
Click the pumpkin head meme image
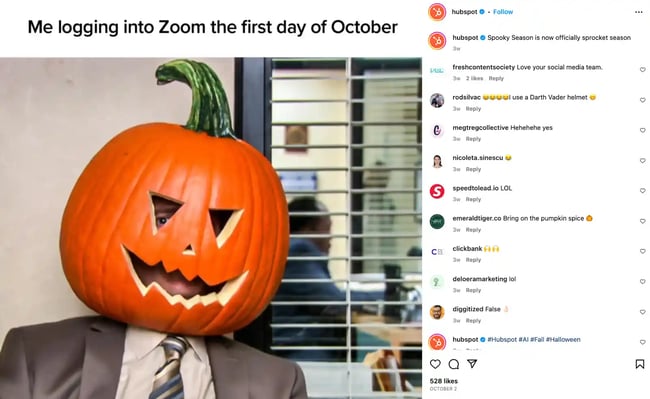(211, 228)
